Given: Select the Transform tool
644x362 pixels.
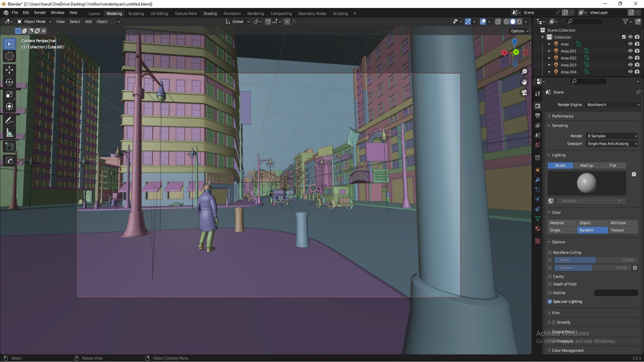Looking at the screenshot, I should click(9, 107).
